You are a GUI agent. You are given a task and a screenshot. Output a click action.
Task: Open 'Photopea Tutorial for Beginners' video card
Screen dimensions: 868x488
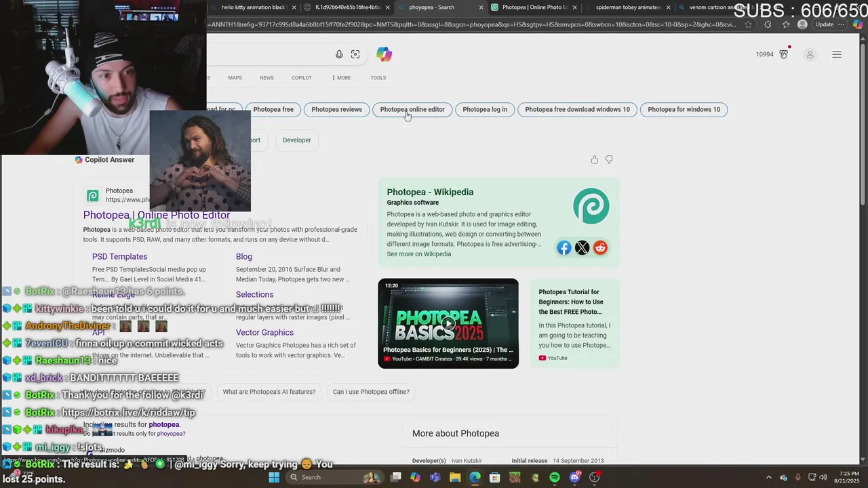pyautogui.click(x=574, y=323)
